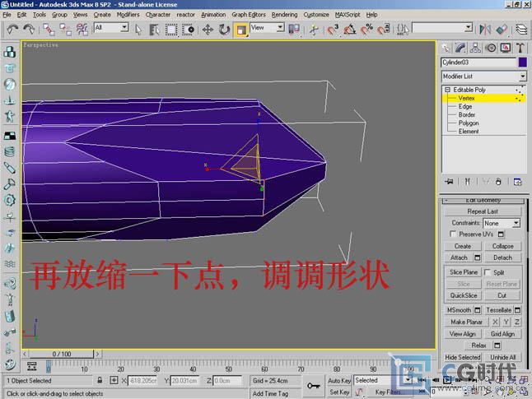Click the Mirror tool icon
This screenshot has width=532, height=399.
tap(485, 30)
